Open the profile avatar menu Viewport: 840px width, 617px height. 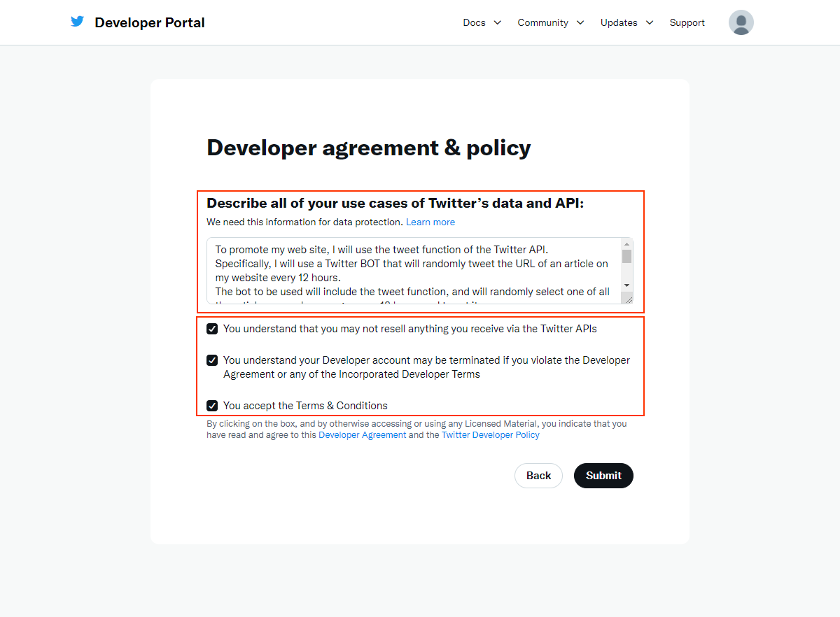point(741,22)
